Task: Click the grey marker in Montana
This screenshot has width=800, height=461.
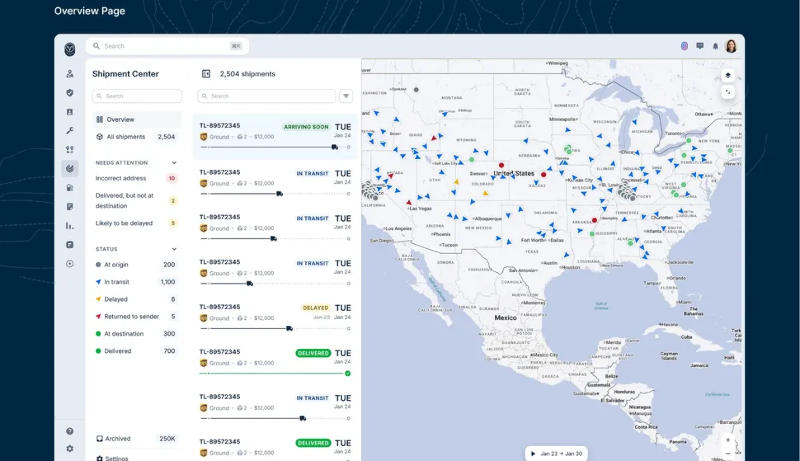Action: point(416,90)
